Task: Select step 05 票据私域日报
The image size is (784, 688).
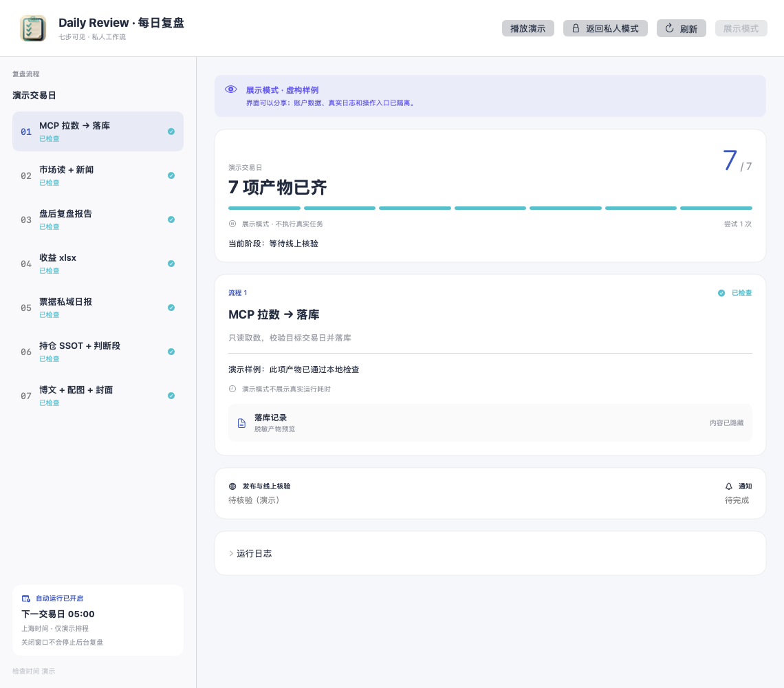Action: coord(98,308)
